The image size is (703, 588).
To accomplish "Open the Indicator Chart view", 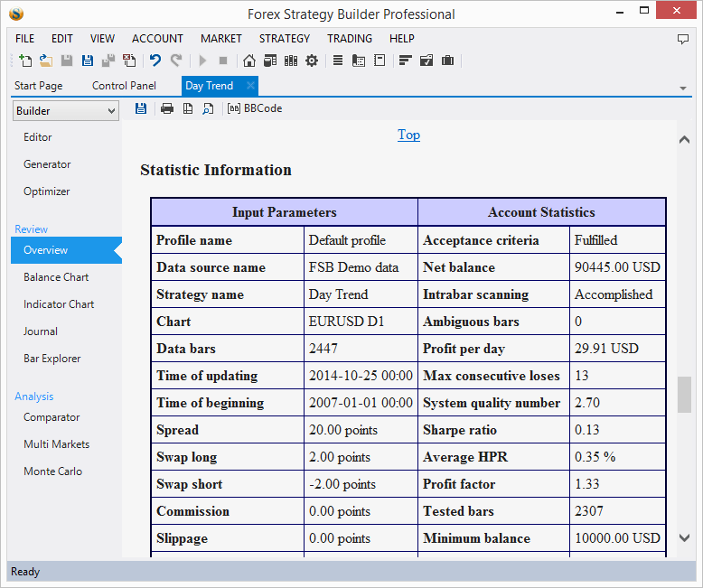I will [59, 304].
